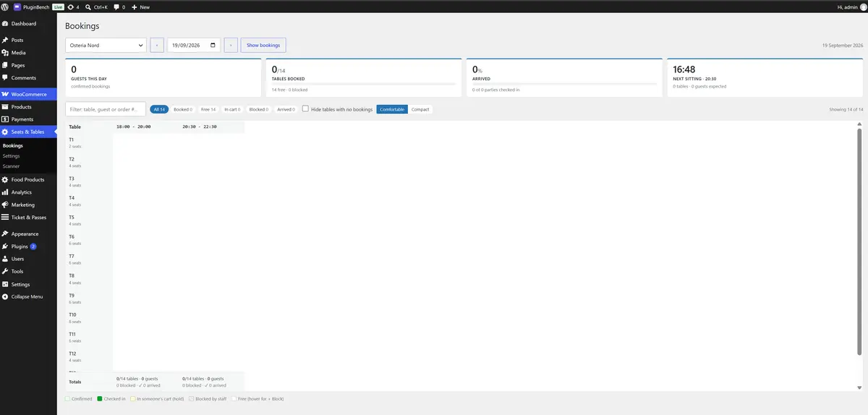Select table row T5
The image size is (868, 415).
pyautogui.click(x=89, y=221)
